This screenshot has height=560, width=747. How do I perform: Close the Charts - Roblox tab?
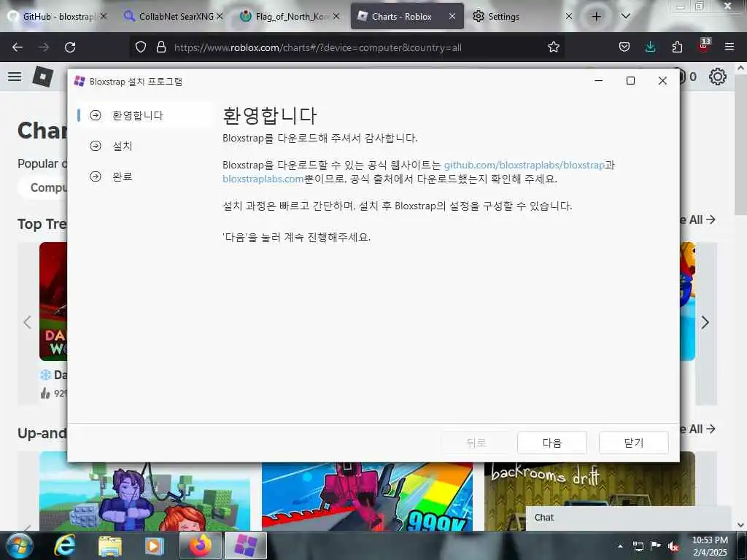pyautogui.click(x=452, y=16)
